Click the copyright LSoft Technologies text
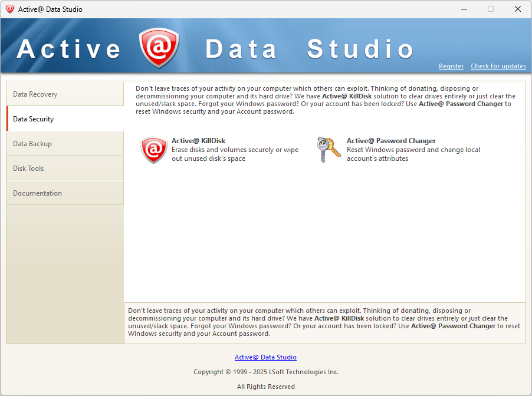The width and height of the screenshot is (532, 396). point(266,372)
